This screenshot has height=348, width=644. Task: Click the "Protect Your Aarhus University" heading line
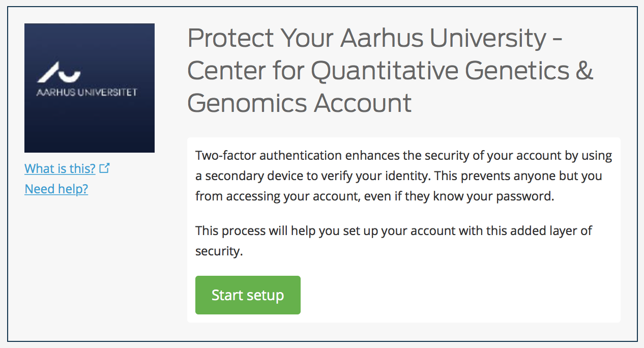point(375,39)
